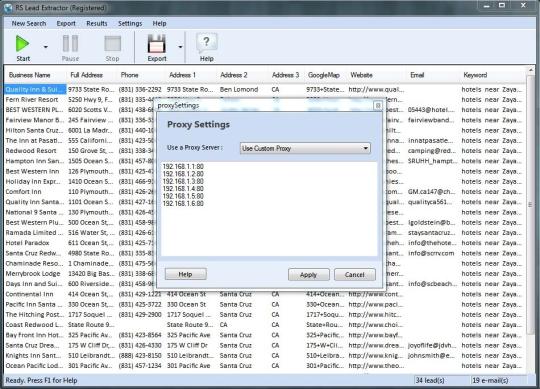
Task: Click the vertical scrollbar of results table
Action: click(x=530, y=204)
